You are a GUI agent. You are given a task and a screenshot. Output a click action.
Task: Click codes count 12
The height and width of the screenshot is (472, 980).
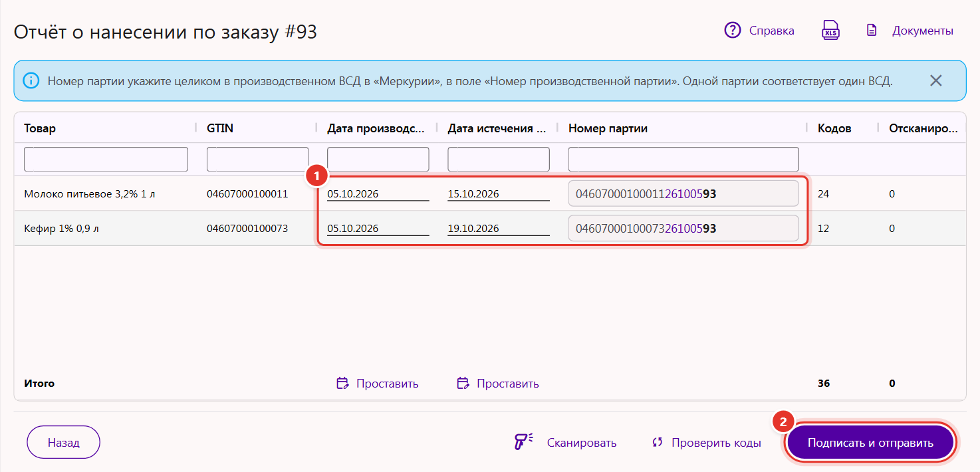pyautogui.click(x=823, y=229)
